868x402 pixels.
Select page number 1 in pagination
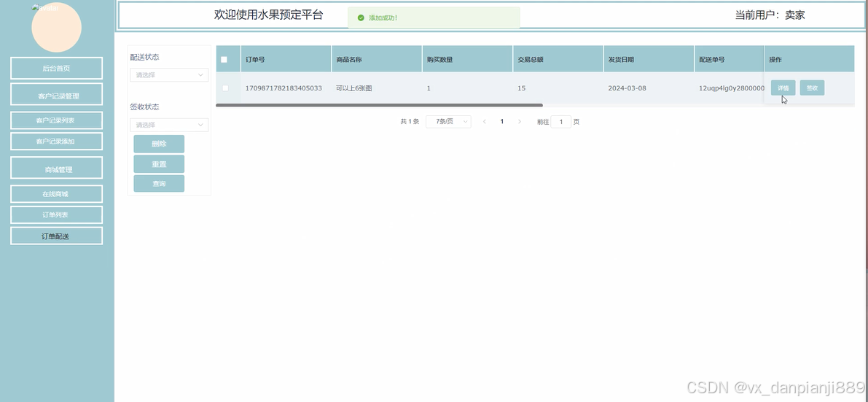[x=502, y=121]
